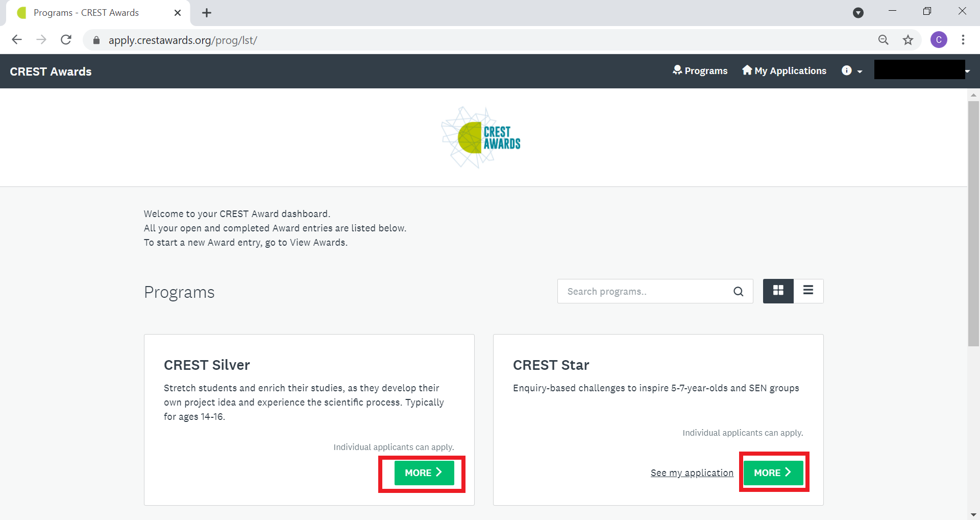The image size is (980, 520).
Task: Open My Applications in the navbar
Action: pos(785,71)
